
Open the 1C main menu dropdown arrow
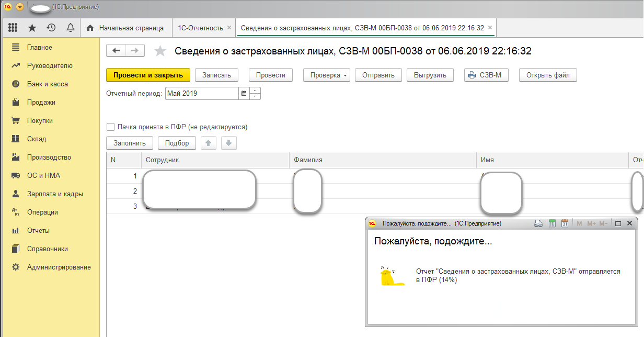[x=20, y=7]
